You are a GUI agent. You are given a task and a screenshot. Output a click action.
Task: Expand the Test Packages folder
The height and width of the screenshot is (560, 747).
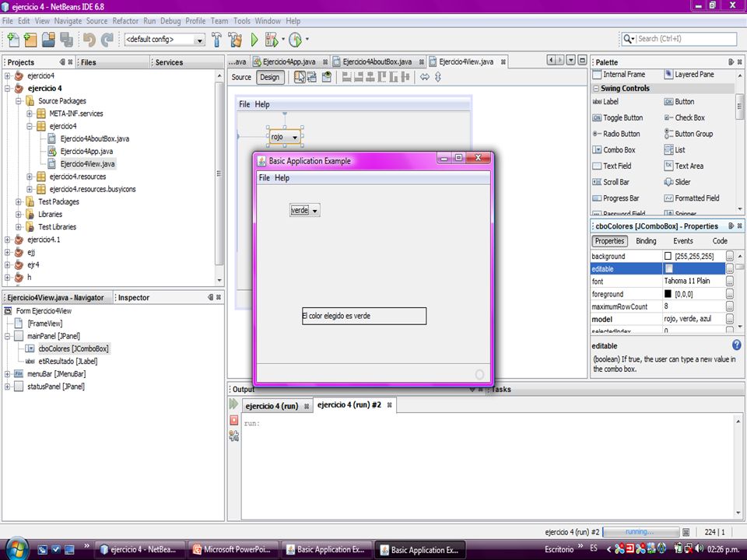point(19,202)
